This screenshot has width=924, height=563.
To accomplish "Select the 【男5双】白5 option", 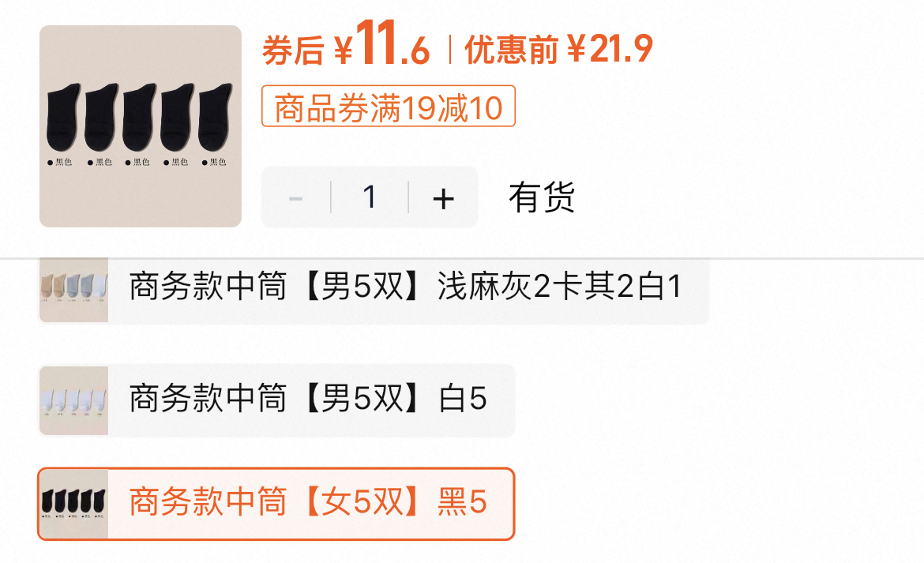I will 276,400.
